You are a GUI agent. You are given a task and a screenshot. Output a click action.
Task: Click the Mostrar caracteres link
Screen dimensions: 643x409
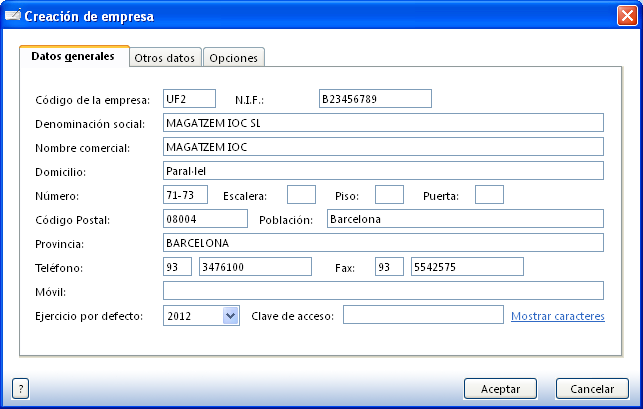coord(557,316)
